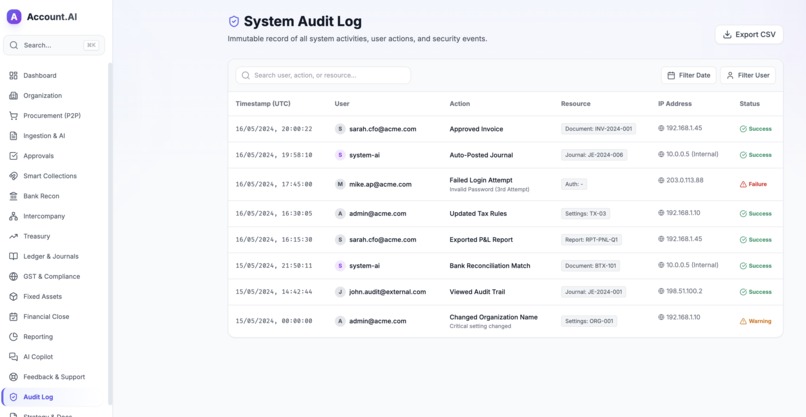Image resolution: width=806 pixels, height=417 pixels.
Task: Click the Reporting pie chart icon
Action: 13,336
